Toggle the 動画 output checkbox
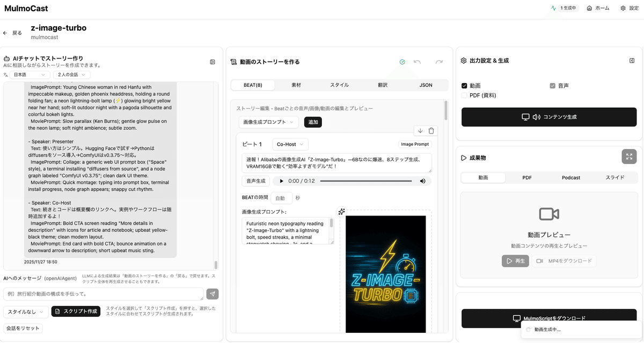 [464, 86]
